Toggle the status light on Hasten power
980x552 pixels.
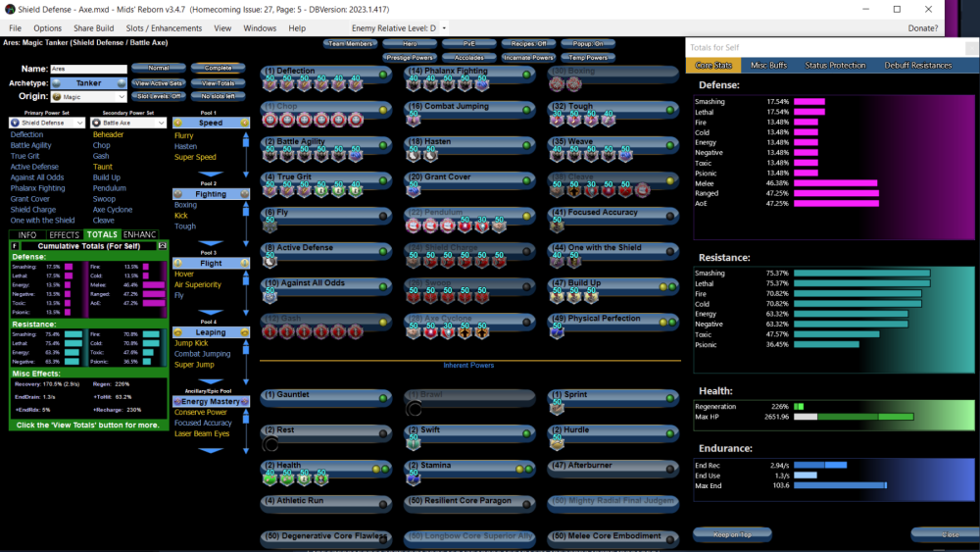tap(526, 144)
